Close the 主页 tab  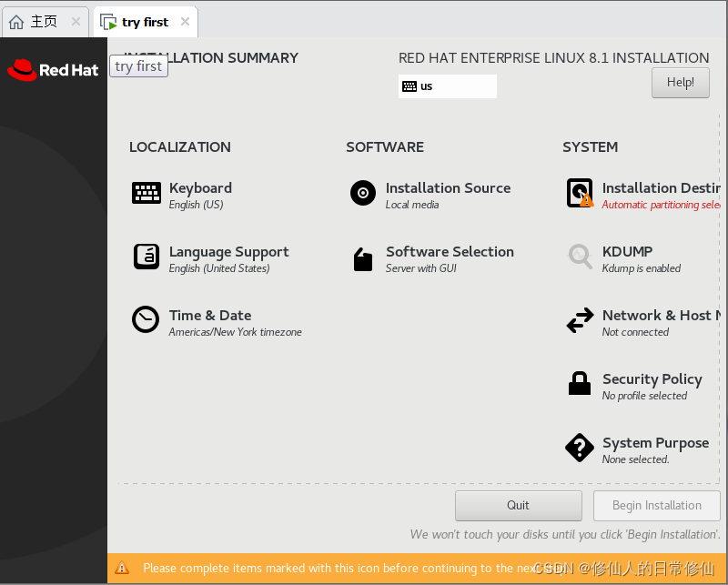pyautogui.click(x=76, y=21)
